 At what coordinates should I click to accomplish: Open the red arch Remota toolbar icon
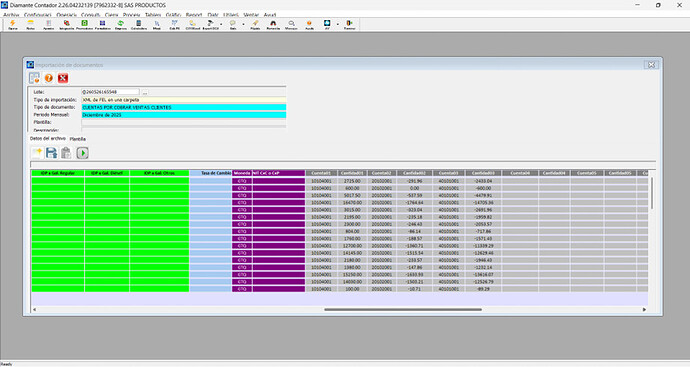pyautogui.click(x=273, y=23)
